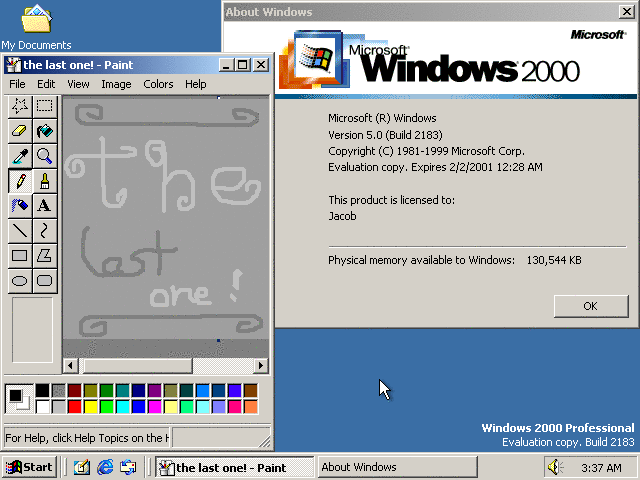Open Paint's Colors menu
Image resolution: width=640 pixels, height=480 pixels.
click(x=158, y=84)
